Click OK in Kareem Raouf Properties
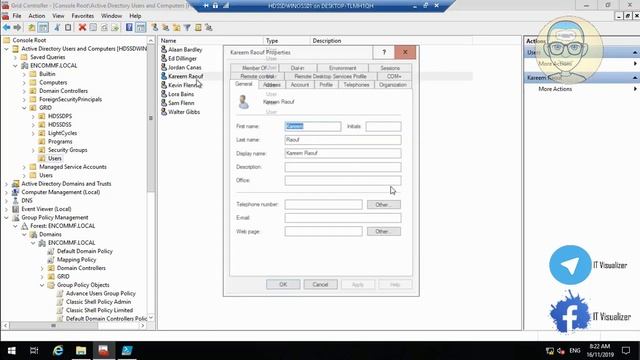Viewport: 640px width, 360px height. [283, 284]
